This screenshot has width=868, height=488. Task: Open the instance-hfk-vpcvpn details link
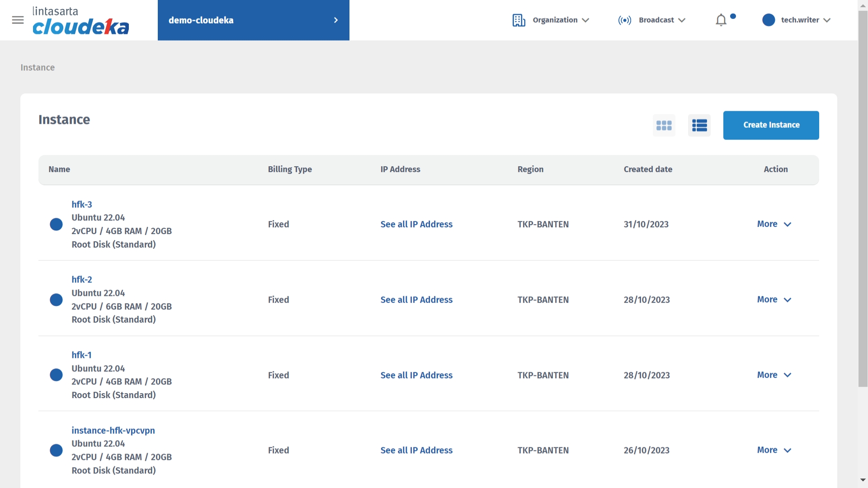[113, 431]
